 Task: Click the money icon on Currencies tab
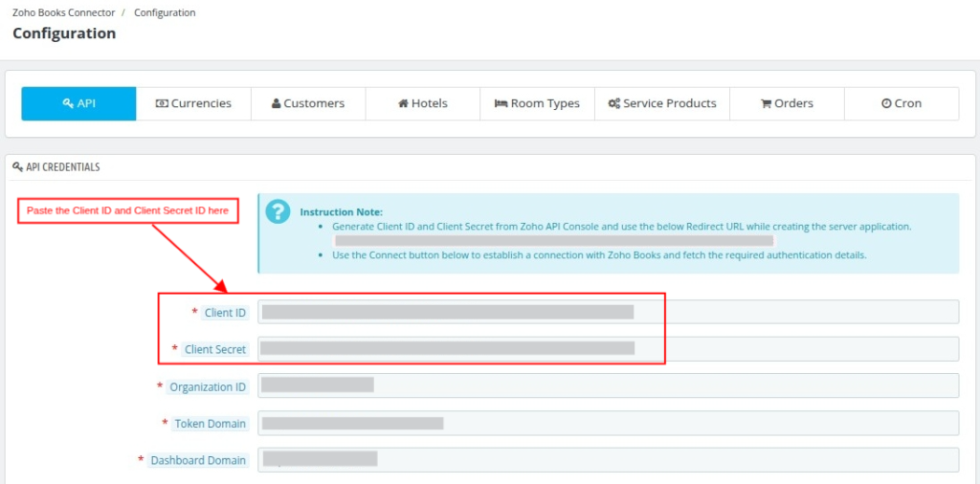pyautogui.click(x=162, y=103)
